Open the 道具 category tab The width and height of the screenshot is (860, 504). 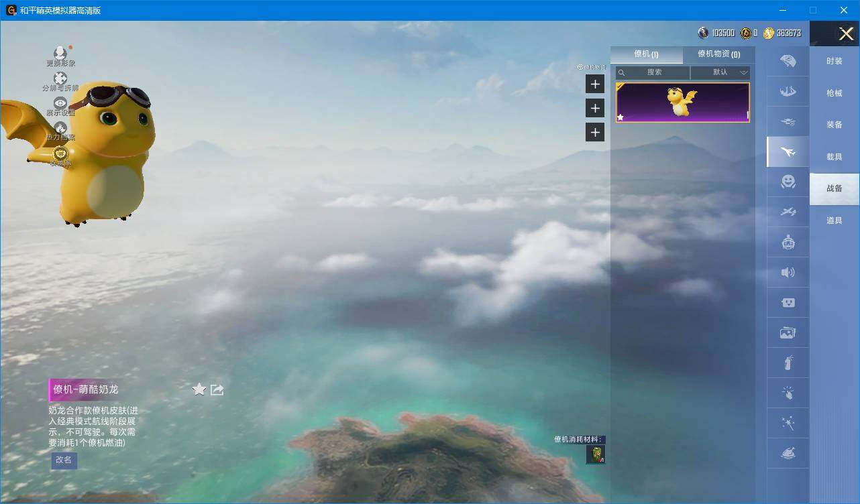[x=835, y=220]
